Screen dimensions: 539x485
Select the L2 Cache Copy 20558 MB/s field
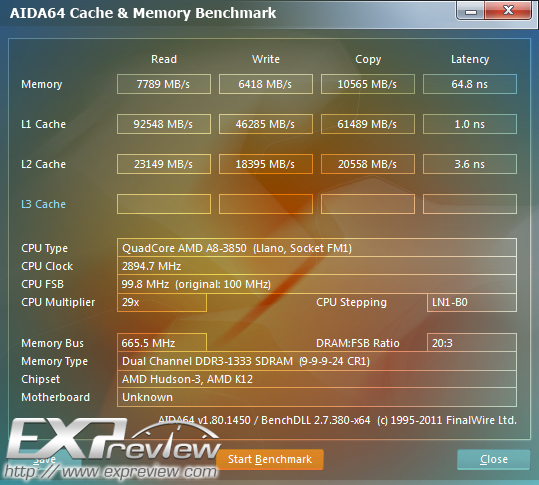368,164
